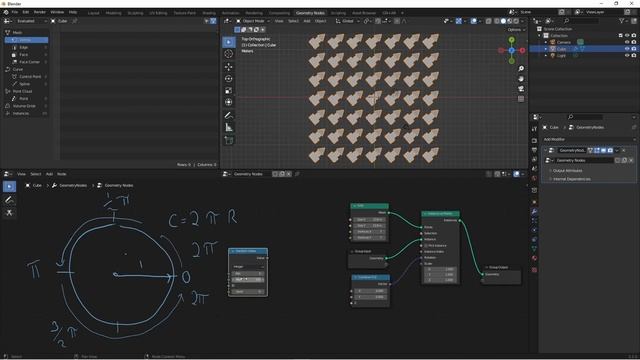Switch perspective/orthographic grid icon in viewport
The width and height of the screenshot is (640, 360).
(521, 99)
